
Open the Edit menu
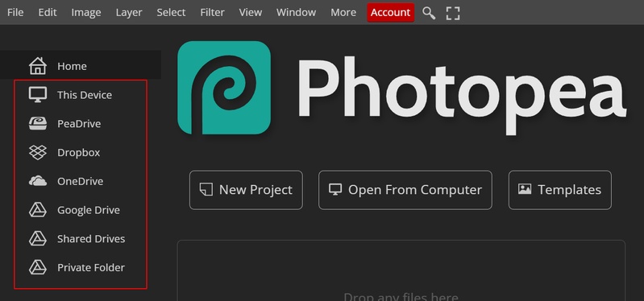[48, 12]
